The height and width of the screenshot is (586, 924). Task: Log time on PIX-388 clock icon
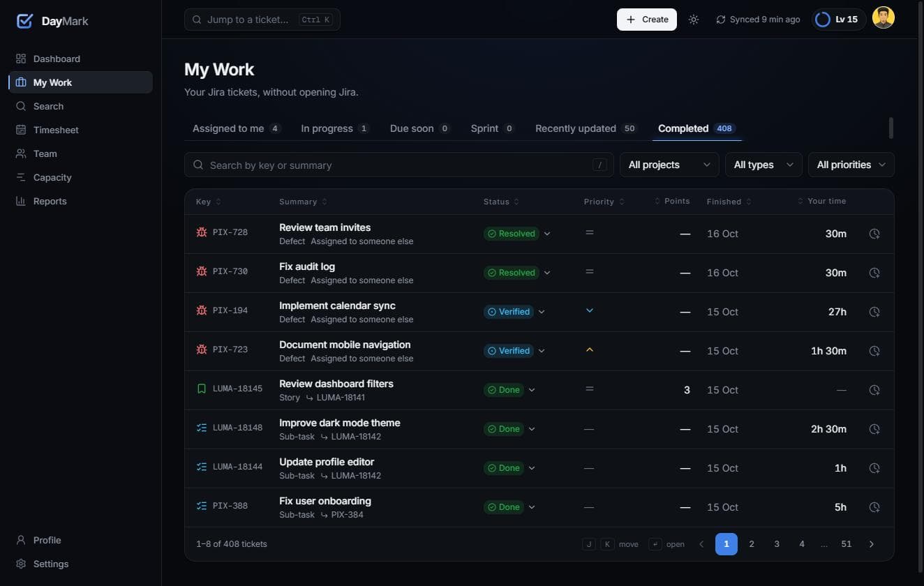click(874, 507)
